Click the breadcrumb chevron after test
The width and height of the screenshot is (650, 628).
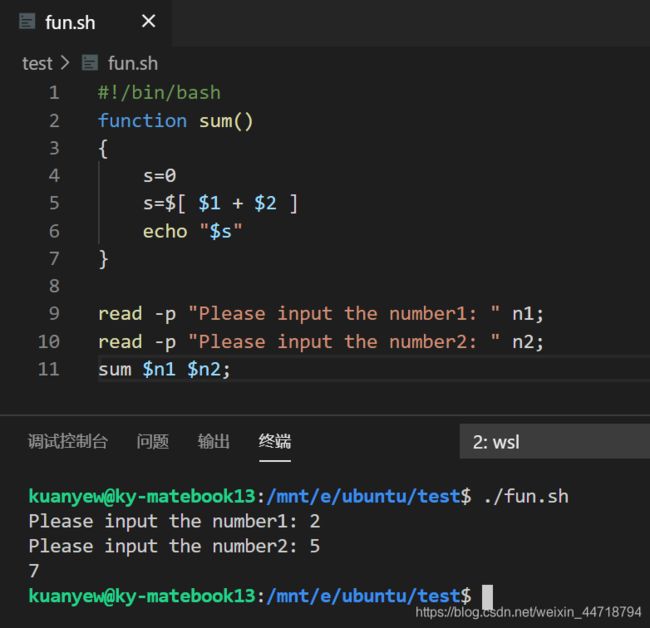(x=65, y=63)
